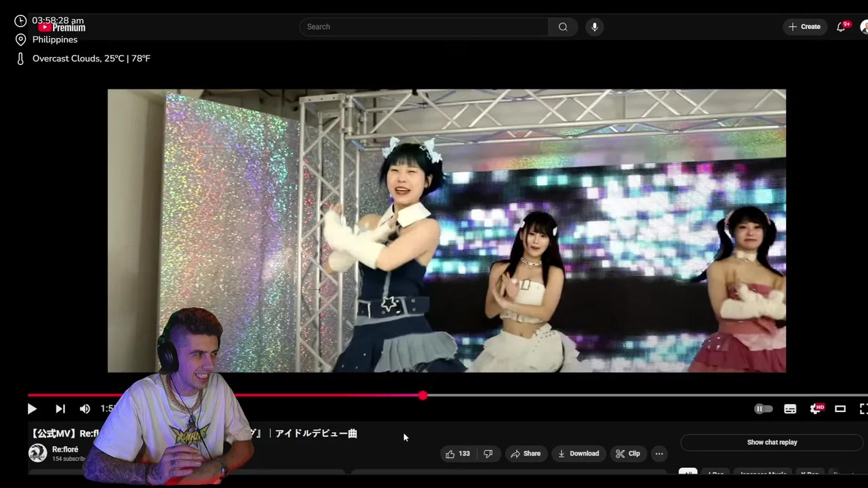Open the Create menu
868x488 pixels.
804,26
